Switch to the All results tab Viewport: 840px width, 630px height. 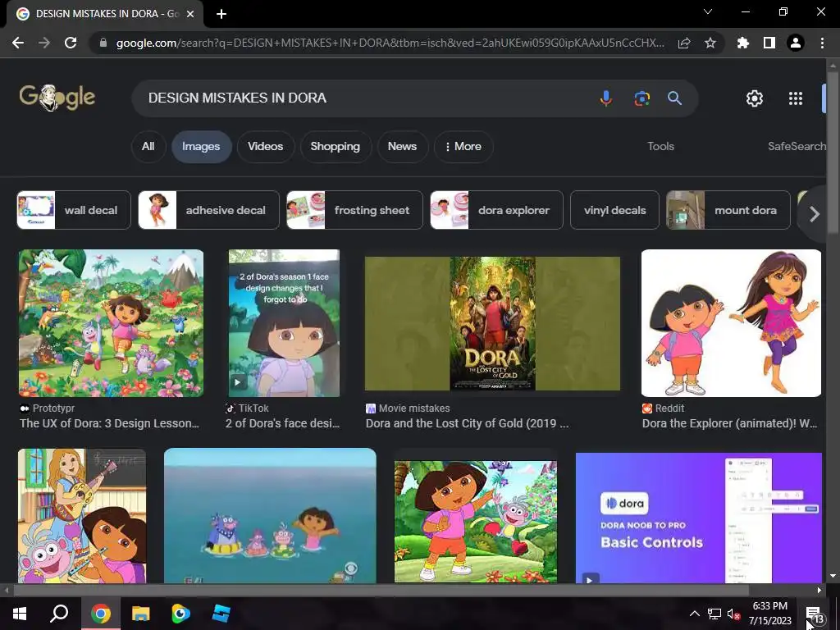(x=148, y=146)
